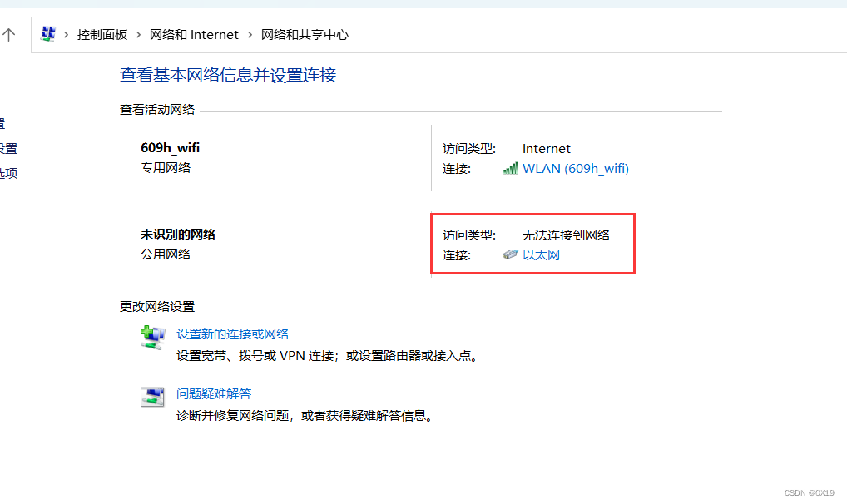Click 设置新的连接或网络 link
The height and width of the screenshot is (504, 847).
[x=235, y=334]
